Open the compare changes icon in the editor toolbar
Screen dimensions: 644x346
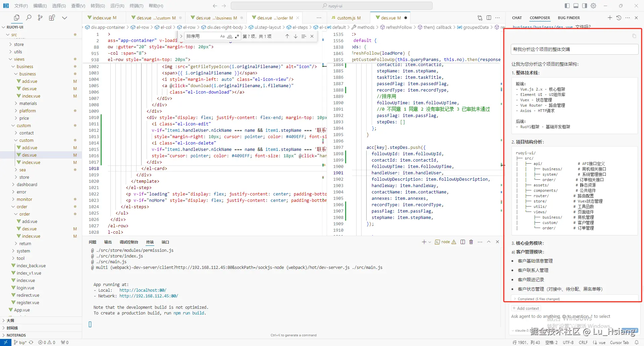click(x=480, y=18)
